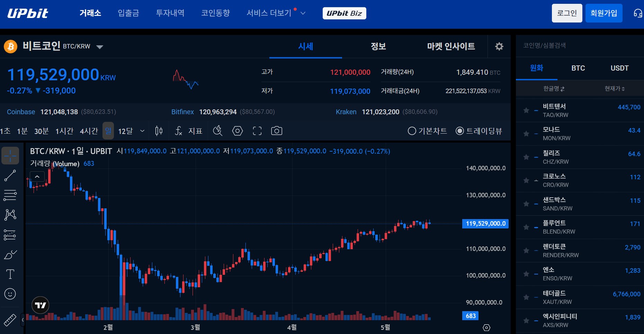
Task: Select the text annotation tool
Action: [x=10, y=274]
